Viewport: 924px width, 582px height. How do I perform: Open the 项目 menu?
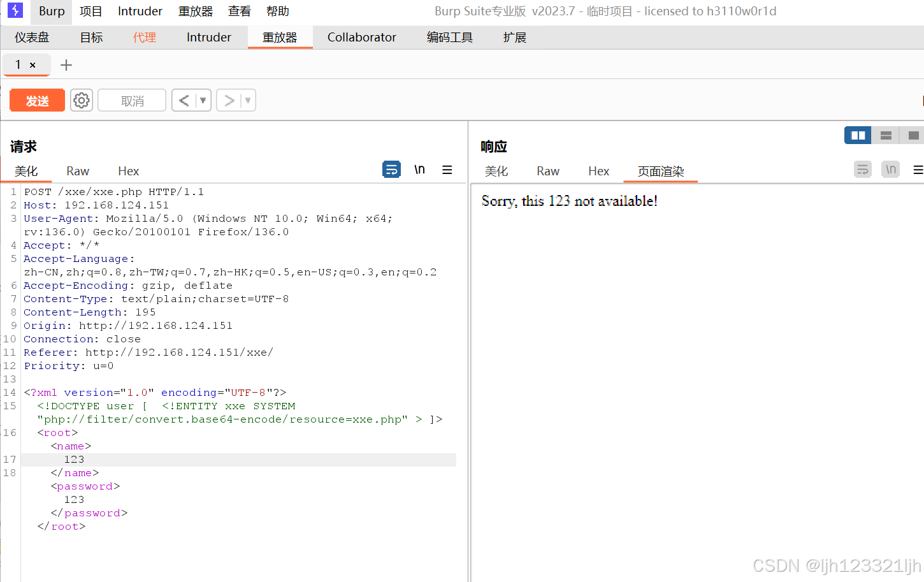pyautogui.click(x=90, y=11)
